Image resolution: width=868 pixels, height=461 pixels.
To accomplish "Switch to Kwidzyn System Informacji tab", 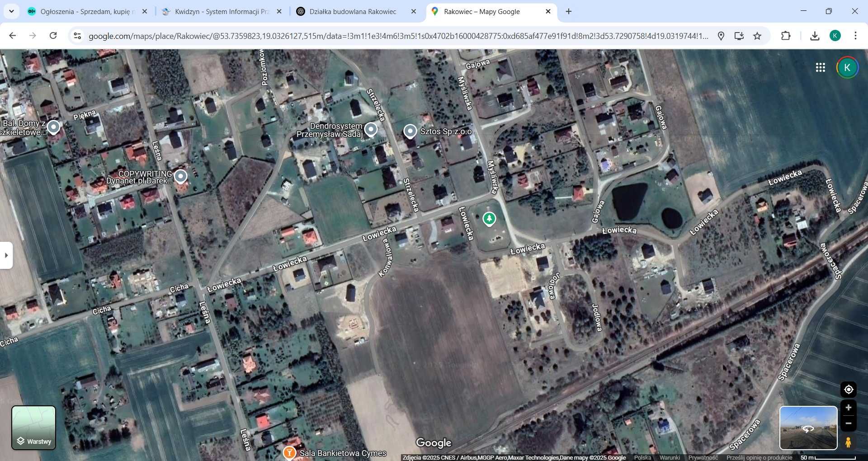I will (x=222, y=12).
